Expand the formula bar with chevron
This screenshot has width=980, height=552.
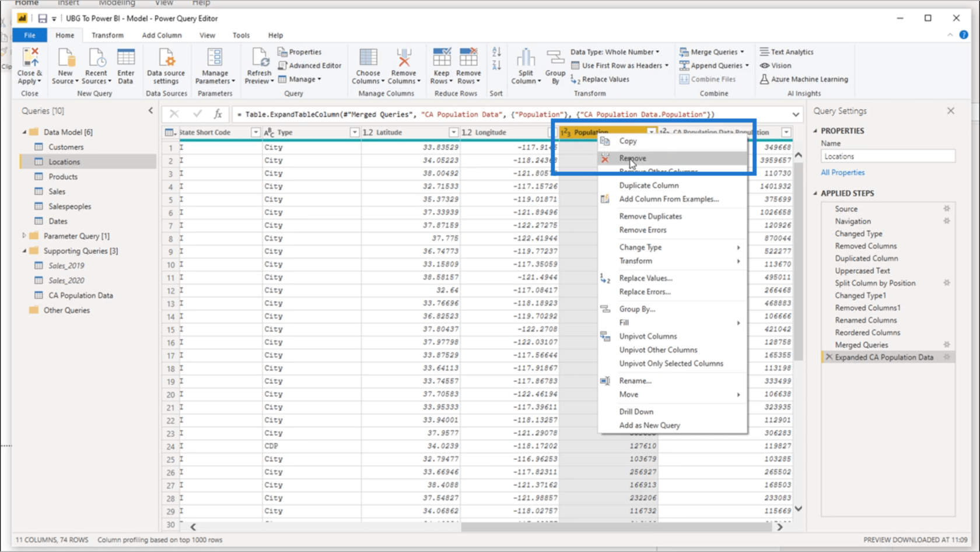pyautogui.click(x=796, y=114)
